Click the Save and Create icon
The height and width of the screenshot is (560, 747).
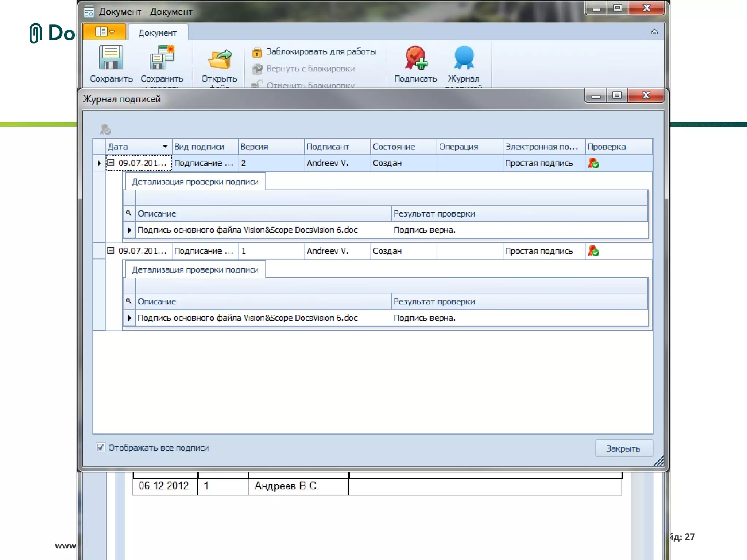[162, 58]
